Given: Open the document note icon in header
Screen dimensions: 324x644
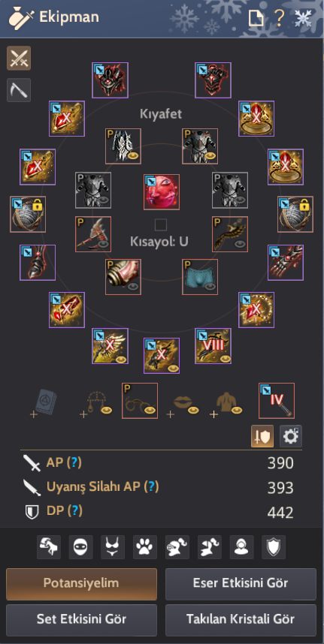Looking at the screenshot, I should (256, 18).
